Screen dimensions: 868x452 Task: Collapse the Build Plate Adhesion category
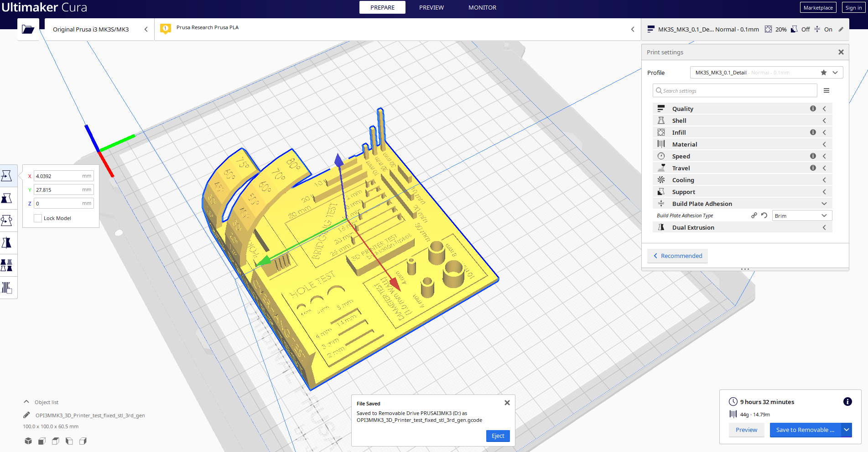tap(743, 204)
